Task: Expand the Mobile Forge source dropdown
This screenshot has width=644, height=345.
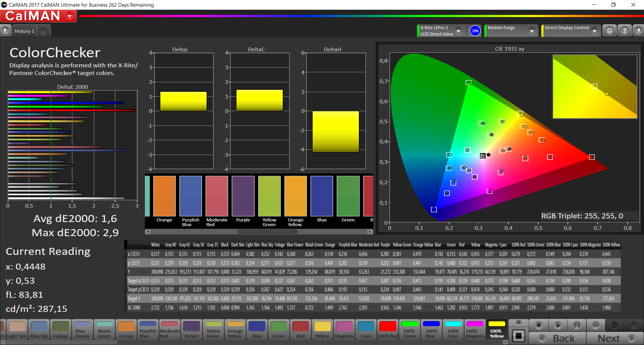Action: 532,31
